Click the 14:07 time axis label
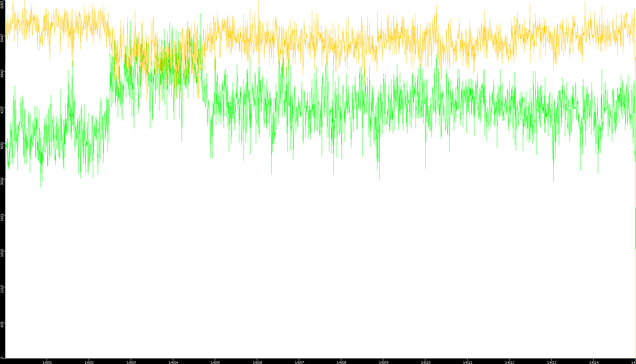 pyautogui.click(x=299, y=362)
